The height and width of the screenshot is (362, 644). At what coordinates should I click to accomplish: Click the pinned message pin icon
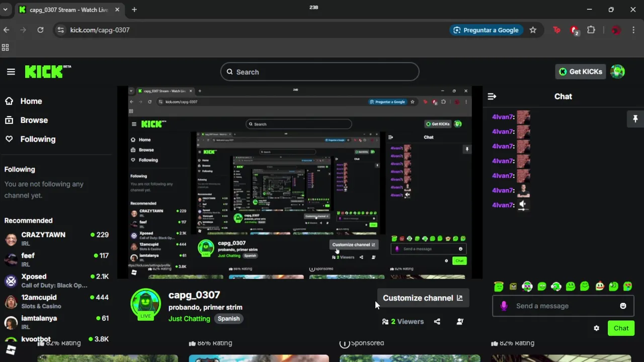(x=635, y=119)
